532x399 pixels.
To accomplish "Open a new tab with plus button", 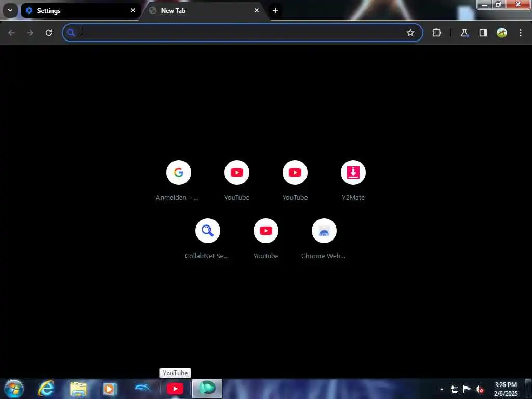I will 275,10.
